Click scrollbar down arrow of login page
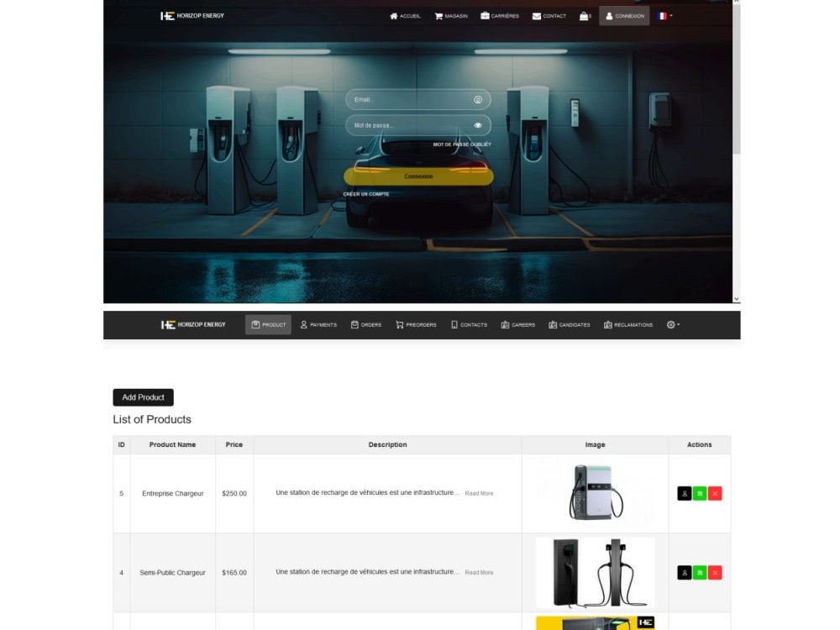Image resolution: width=840 pixels, height=630 pixels. (x=737, y=299)
